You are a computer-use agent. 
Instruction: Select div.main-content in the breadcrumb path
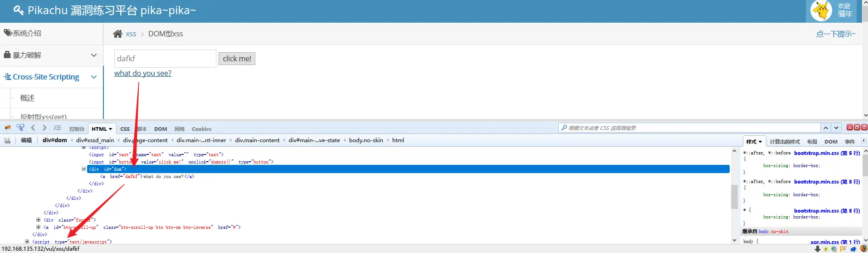tap(257, 140)
